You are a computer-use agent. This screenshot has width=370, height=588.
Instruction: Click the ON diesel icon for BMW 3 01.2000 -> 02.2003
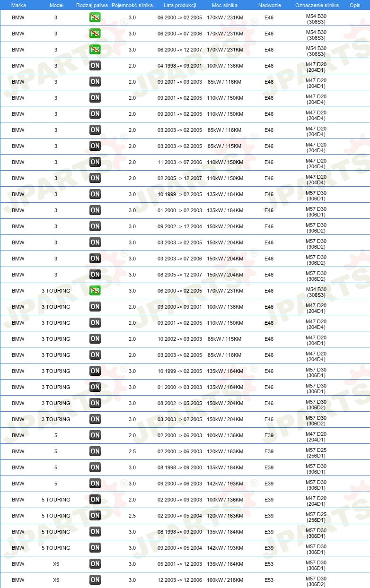[95, 210]
